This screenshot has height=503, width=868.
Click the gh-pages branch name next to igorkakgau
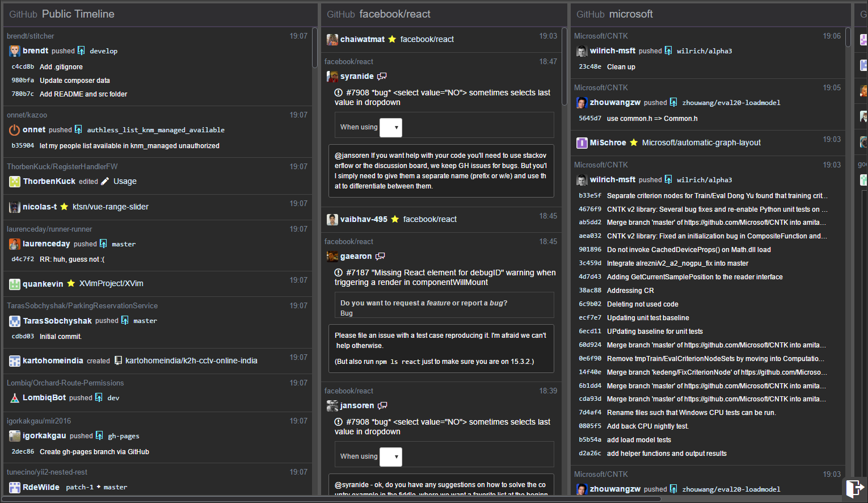[124, 436]
